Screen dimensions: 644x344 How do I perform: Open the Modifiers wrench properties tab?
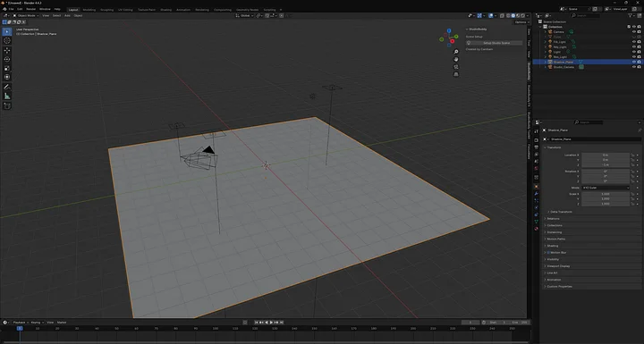point(536,194)
